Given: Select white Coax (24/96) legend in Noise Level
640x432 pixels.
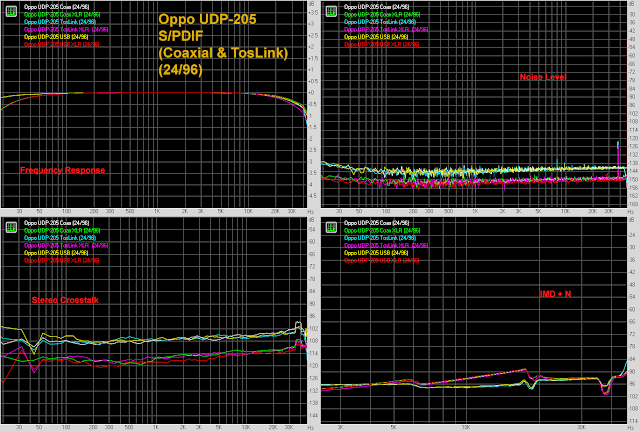Looking at the screenshot, I should pyautogui.click(x=376, y=7).
